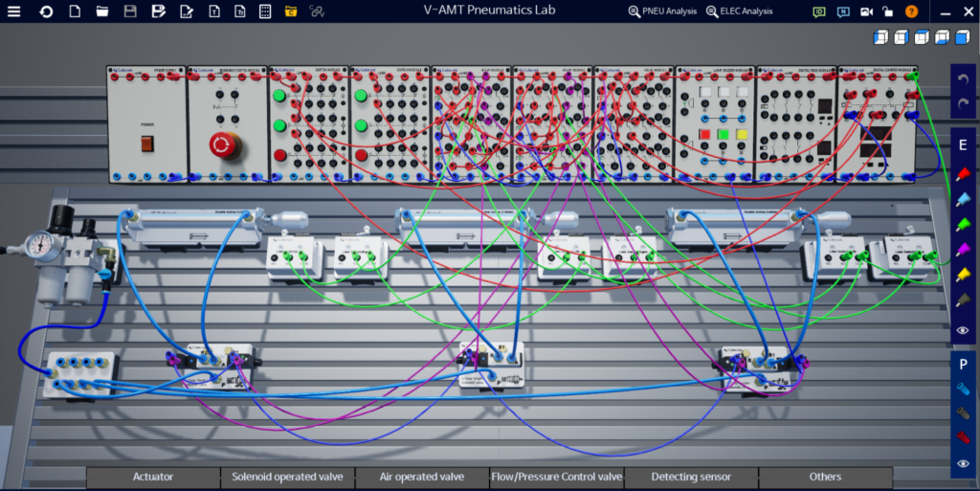Viewport: 980px width, 491px height.
Task: Click the air service unit pressure gauge
Action: point(39,245)
